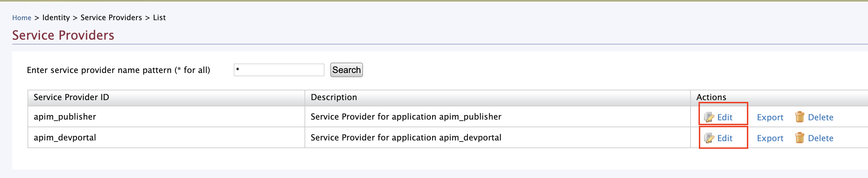The height and width of the screenshot is (178, 868).
Task: Click the trash can icon for apim_publisher
Action: tap(799, 117)
